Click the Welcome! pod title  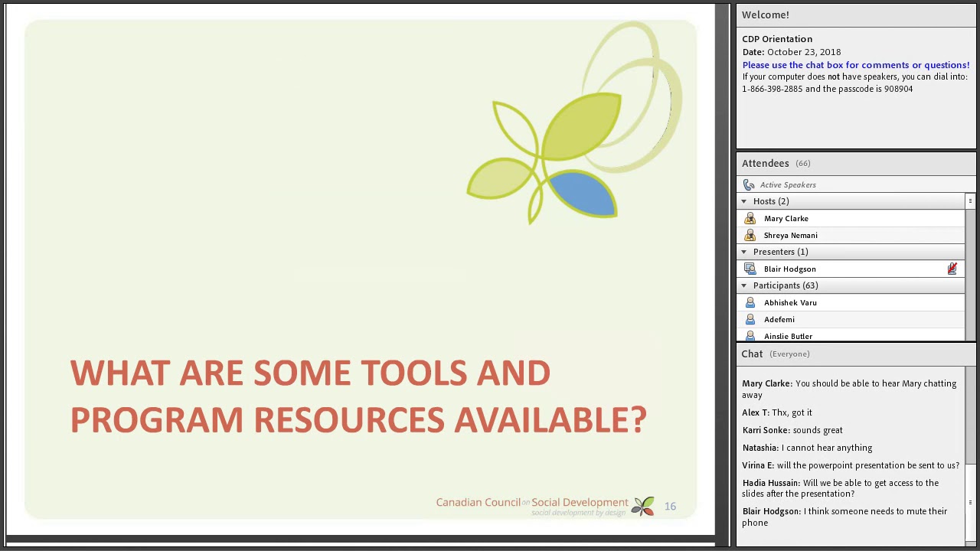tap(765, 15)
